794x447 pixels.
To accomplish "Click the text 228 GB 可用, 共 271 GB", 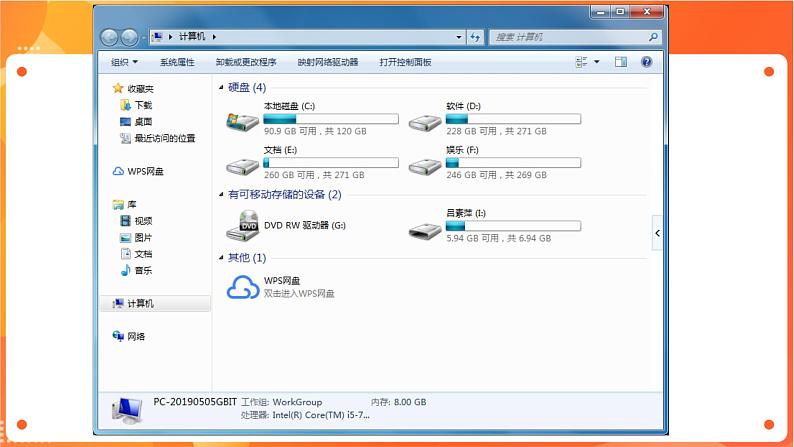I will pyautogui.click(x=496, y=131).
